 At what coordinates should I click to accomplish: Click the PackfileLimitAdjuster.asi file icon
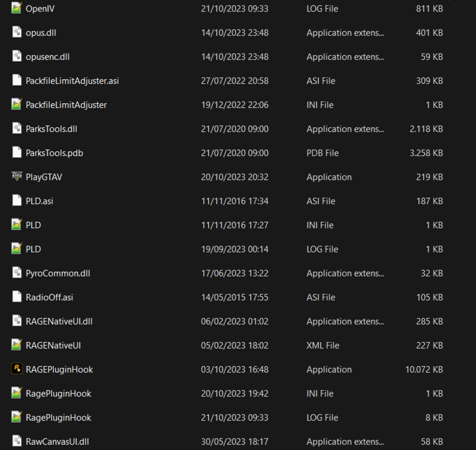[17, 80]
